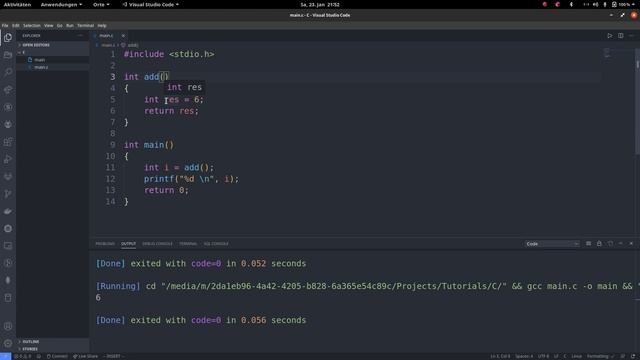Open the Search view magnifier icon

(x=8, y=72)
